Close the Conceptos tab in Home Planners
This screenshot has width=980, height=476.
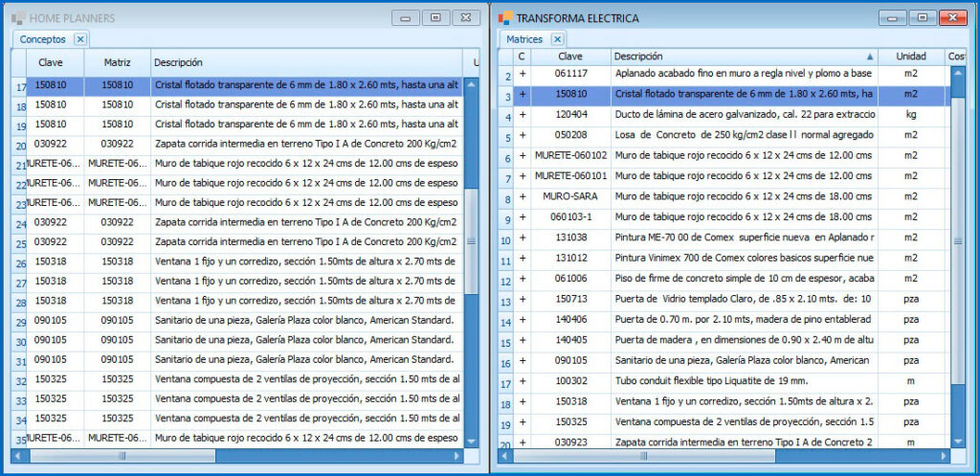click(x=80, y=38)
